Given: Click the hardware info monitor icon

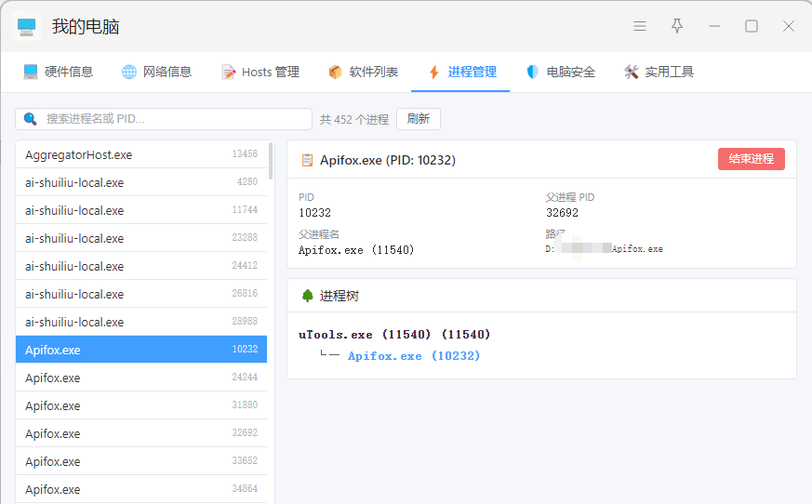Looking at the screenshot, I should coord(31,72).
